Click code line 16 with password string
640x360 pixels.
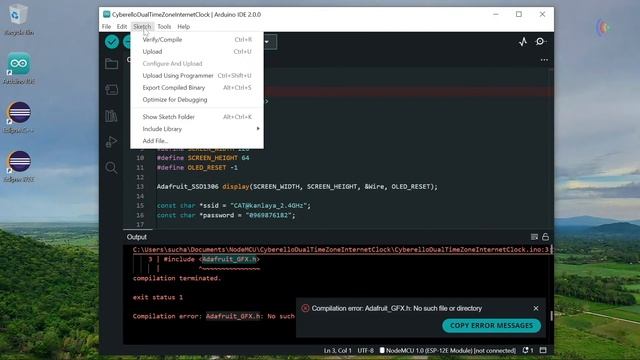226,215
